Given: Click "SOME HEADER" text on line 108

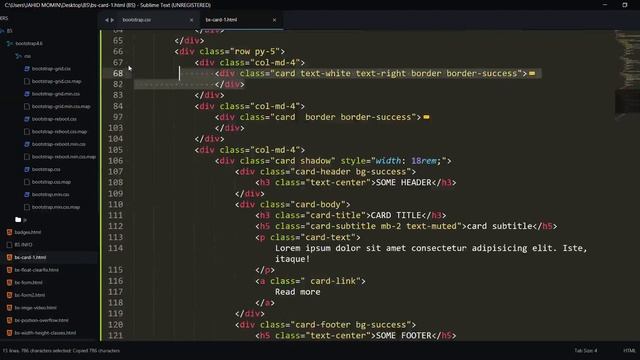Looking at the screenshot, I should click(x=403, y=182).
